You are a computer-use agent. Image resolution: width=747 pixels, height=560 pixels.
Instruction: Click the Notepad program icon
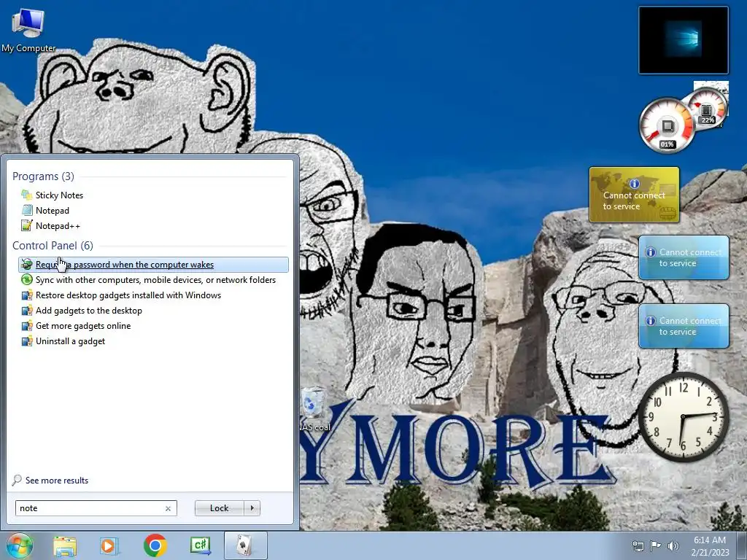pyautogui.click(x=27, y=211)
